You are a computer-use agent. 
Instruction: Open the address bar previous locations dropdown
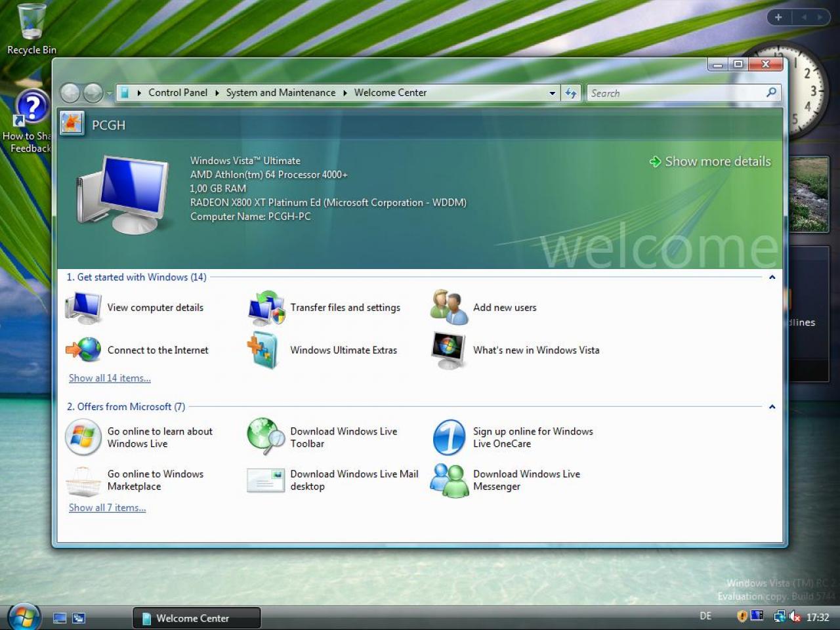[x=553, y=93]
